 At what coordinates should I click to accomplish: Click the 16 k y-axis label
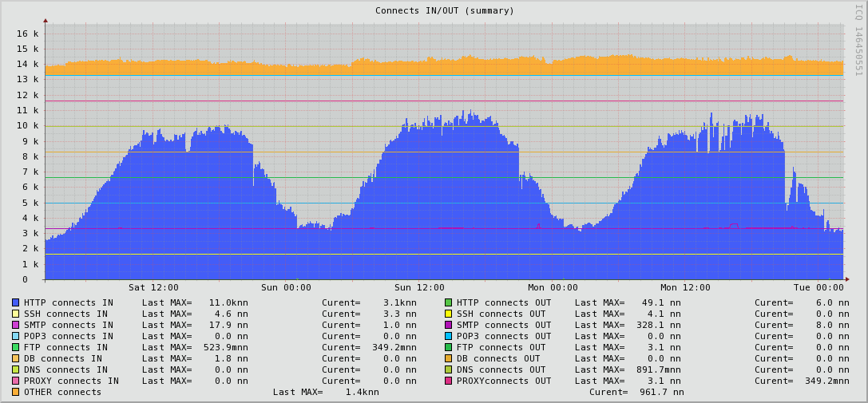27,34
